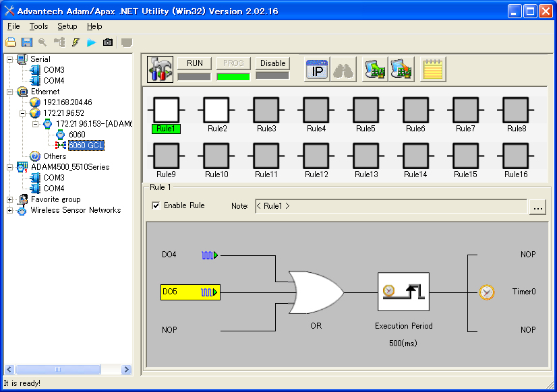This screenshot has width=557, height=392.
Task: Click the lower-left NOP input label
Action: (169, 330)
